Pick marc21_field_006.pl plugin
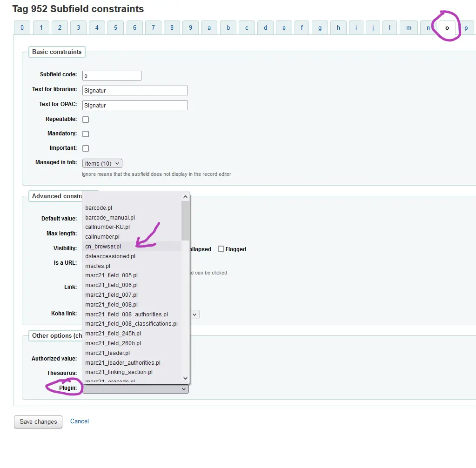476x468 pixels. (x=132, y=285)
